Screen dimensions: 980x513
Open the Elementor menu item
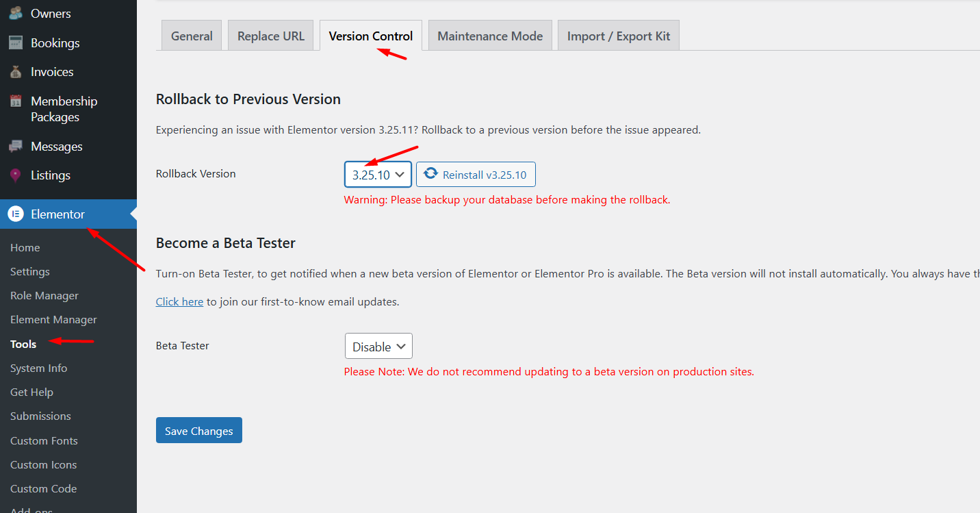click(x=68, y=214)
